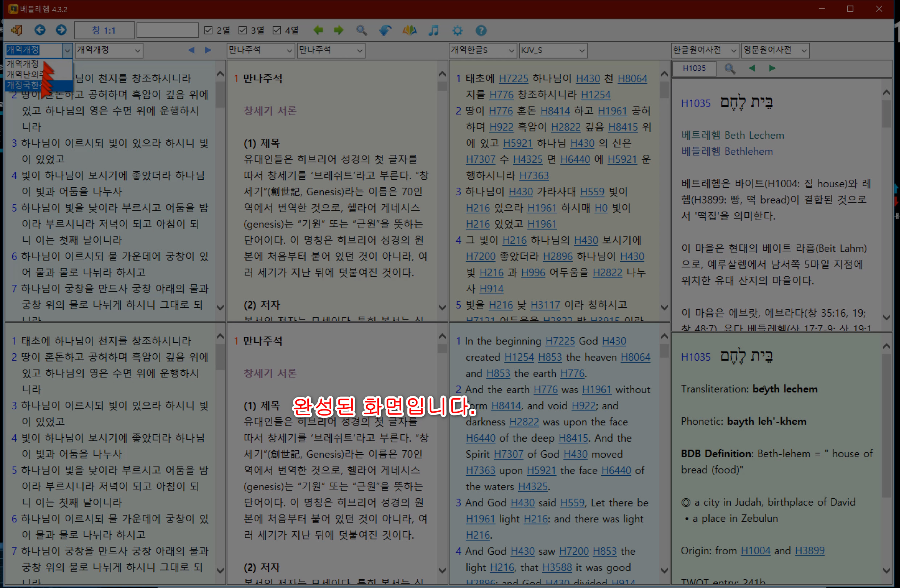This screenshot has width=900, height=588.
Task: Click scroll down arrow of 개역한글S pane
Action: (664, 308)
